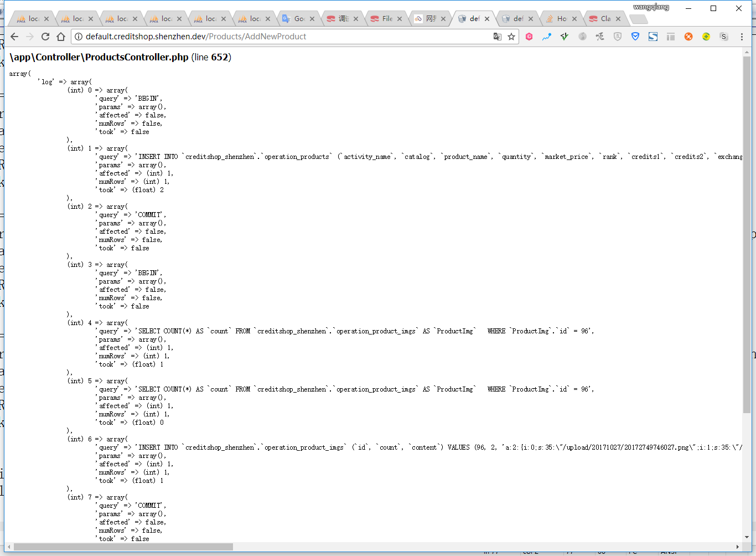Image resolution: width=756 pixels, height=556 pixels.
Task: Click the INSERT INTO operation_product_imgs query line
Action: (419, 447)
